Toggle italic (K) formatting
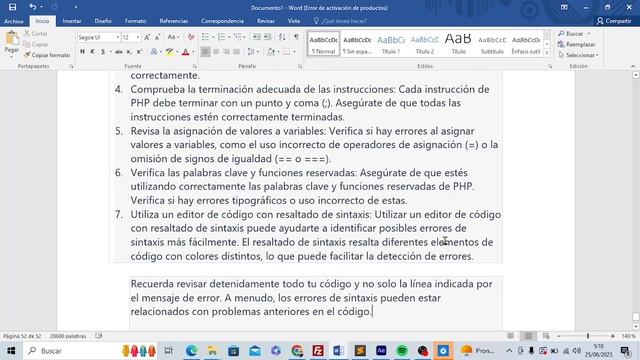 [92, 52]
